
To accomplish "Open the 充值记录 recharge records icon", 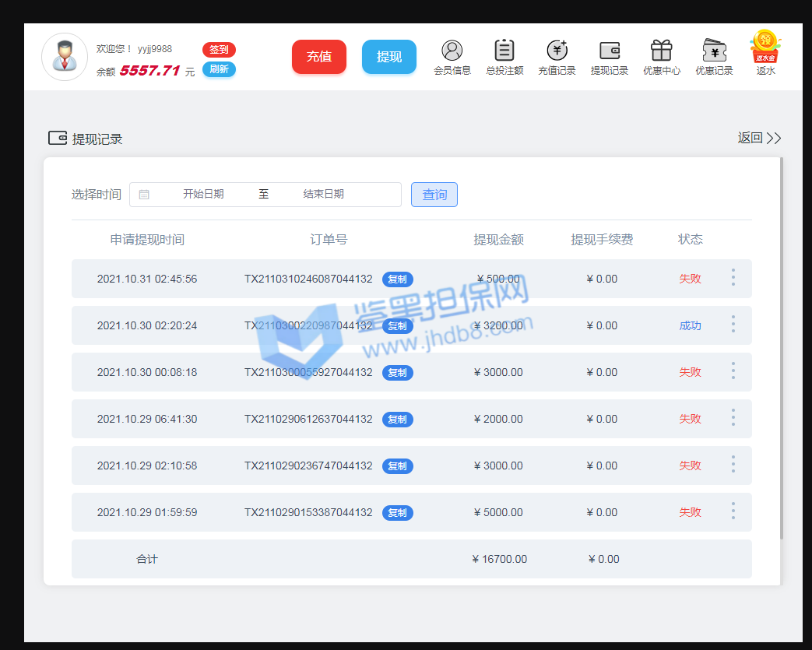I will [x=557, y=51].
